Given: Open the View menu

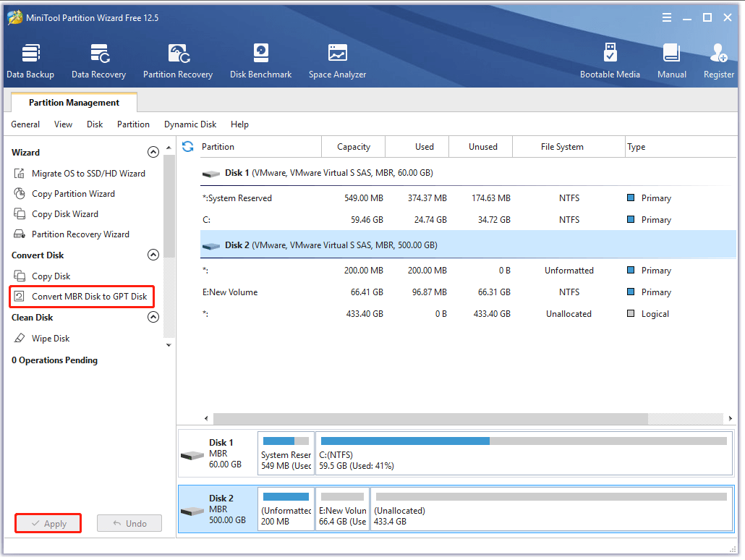Looking at the screenshot, I should [x=63, y=124].
